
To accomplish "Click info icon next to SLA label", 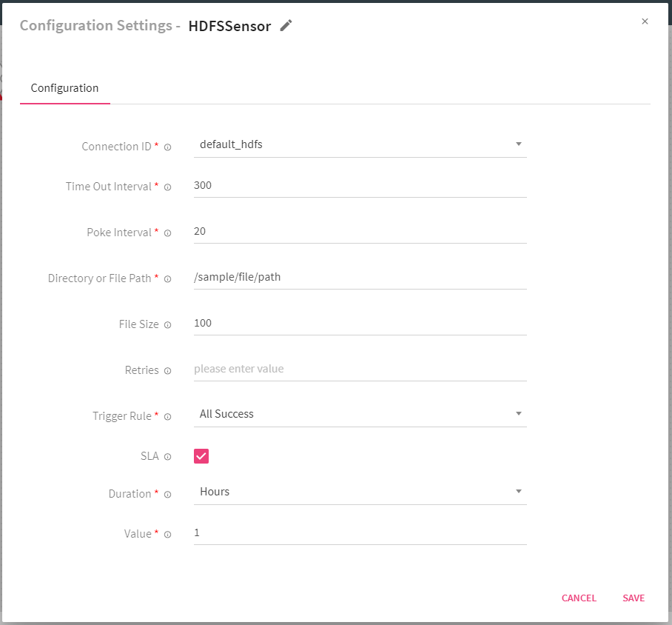I will [x=167, y=457].
